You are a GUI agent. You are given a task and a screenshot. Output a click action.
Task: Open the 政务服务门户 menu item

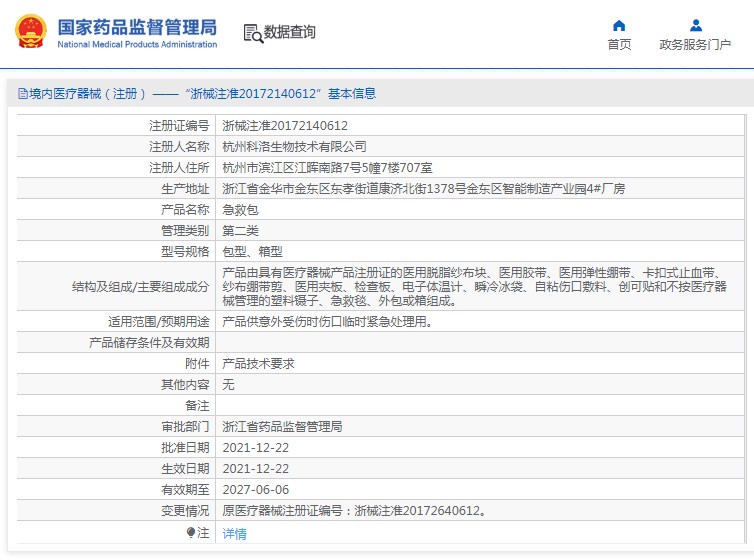click(x=695, y=45)
